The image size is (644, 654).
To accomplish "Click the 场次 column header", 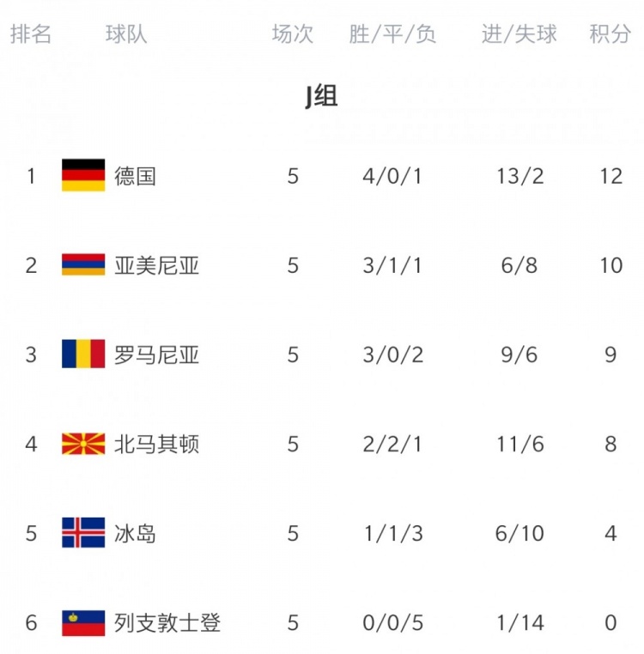I will (x=293, y=33).
